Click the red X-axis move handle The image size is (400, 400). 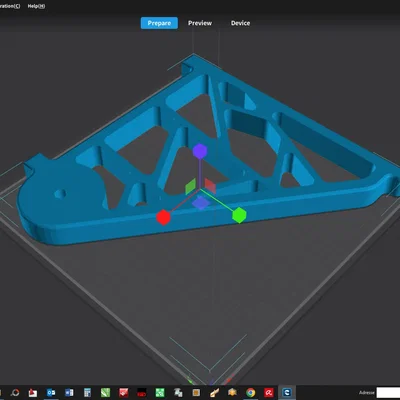point(163,217)
